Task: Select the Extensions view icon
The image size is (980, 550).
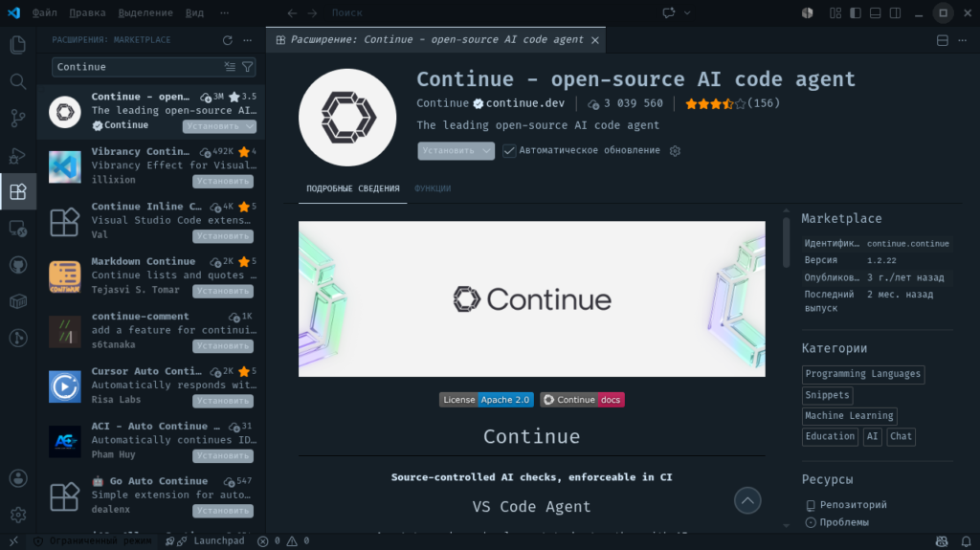Action: [18, 191]
